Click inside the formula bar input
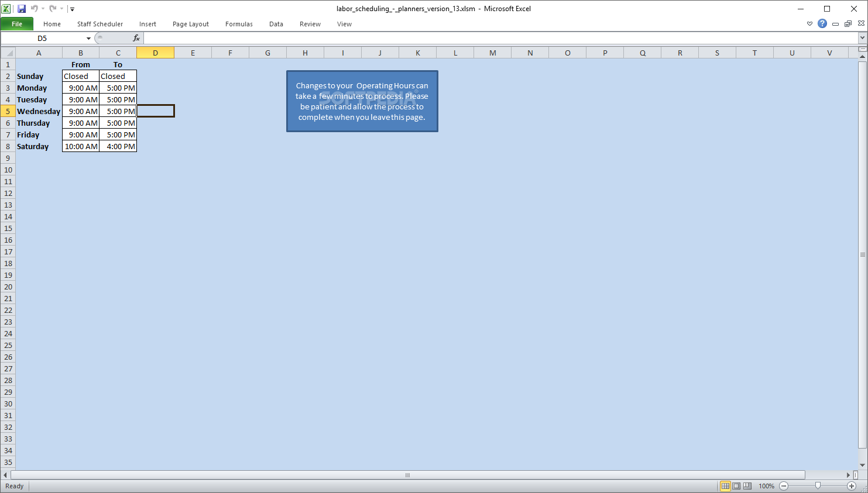The image size is (868, 493). (500, 38)
